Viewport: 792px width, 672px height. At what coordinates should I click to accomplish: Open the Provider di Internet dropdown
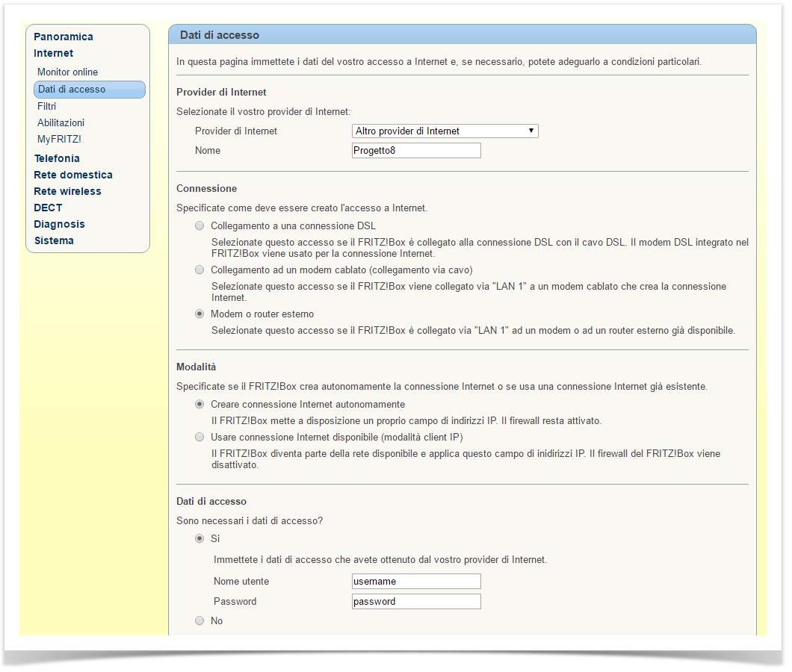pyautogui.click(x=445, y=131)
